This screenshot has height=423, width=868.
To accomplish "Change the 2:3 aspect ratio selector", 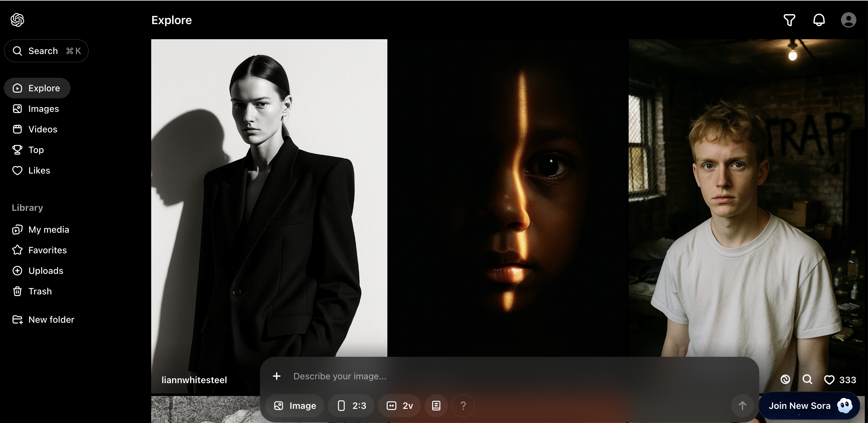I will coord(351,406).
